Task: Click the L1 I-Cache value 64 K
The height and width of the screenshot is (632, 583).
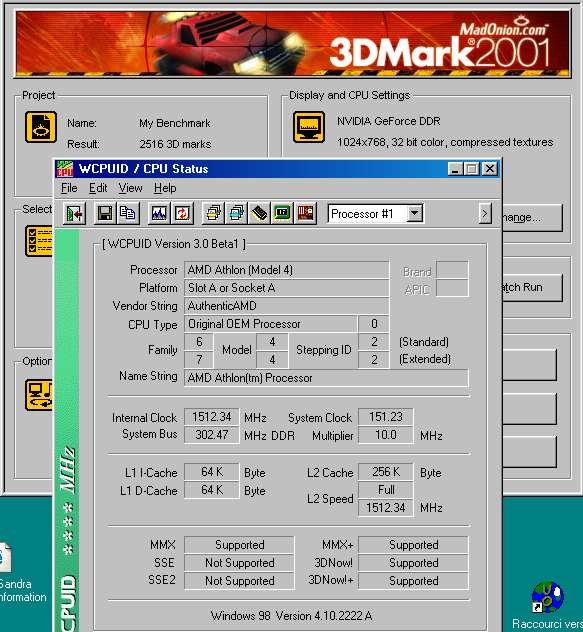Action: tap(212, 472)
